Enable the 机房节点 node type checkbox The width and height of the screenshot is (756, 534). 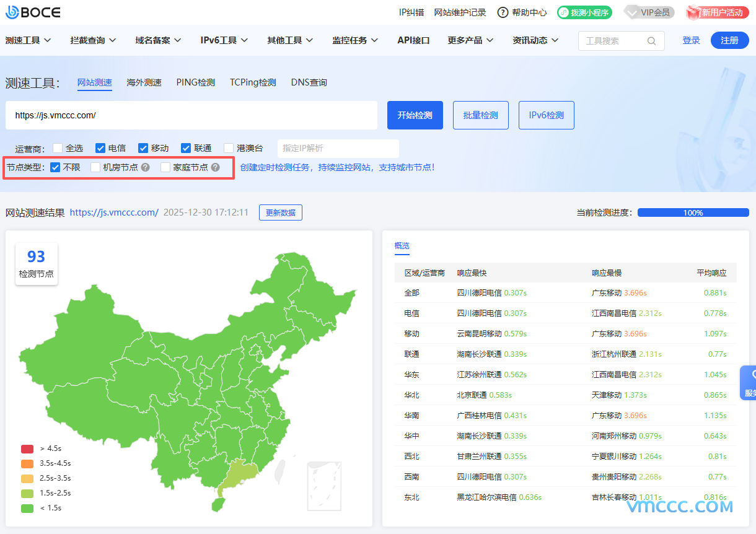point(95,167)
